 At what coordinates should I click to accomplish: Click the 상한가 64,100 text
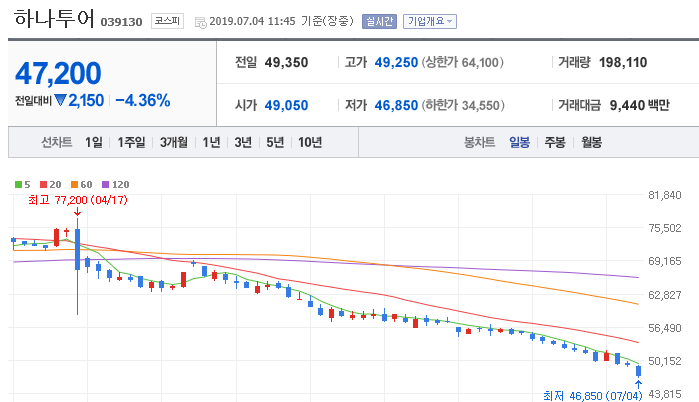(x=462, y=62)
